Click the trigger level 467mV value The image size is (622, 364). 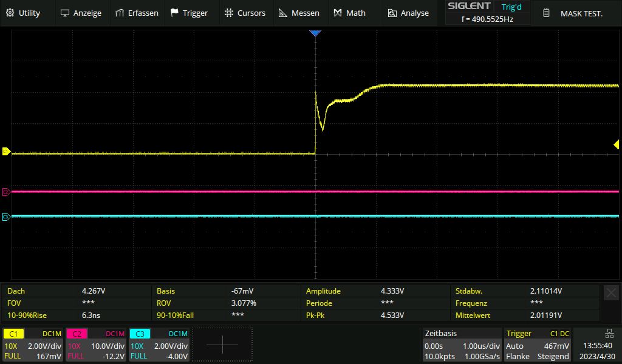tap(556, 346)
